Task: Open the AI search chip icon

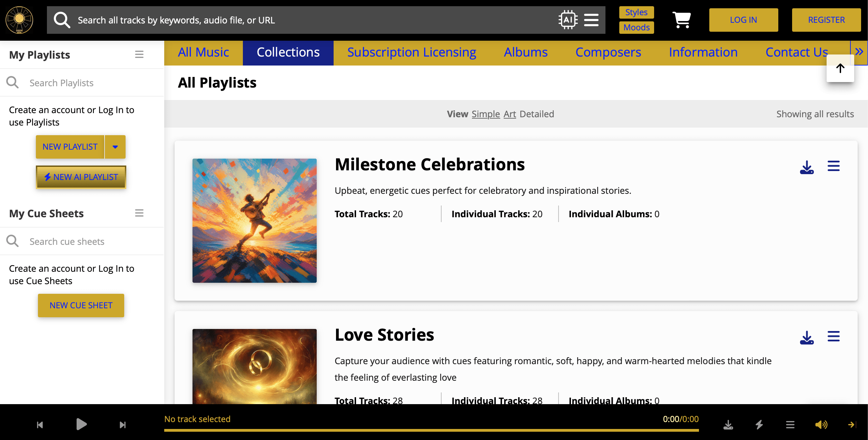Action: [x=568, y=20]
